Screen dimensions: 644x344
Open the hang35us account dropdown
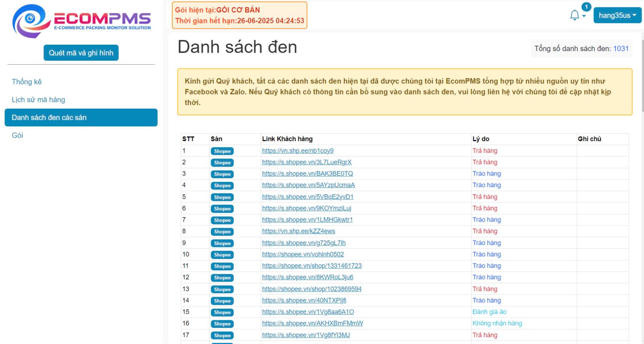(x=617, y=15)
